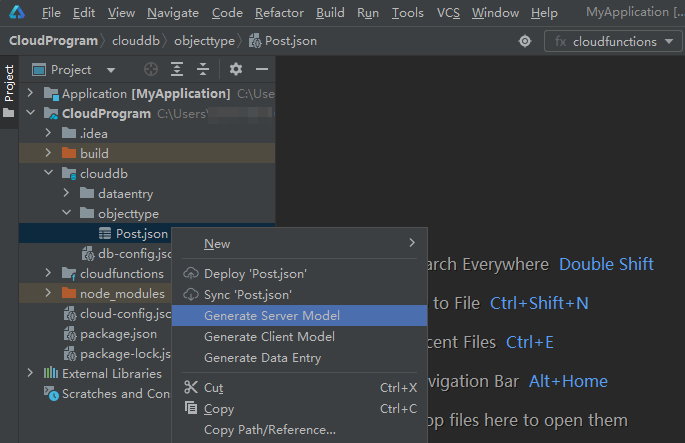This screenshot has width=685, height=443.
Task: Click the Collapse All icon in Project panel
Action: tap(203, 70)
